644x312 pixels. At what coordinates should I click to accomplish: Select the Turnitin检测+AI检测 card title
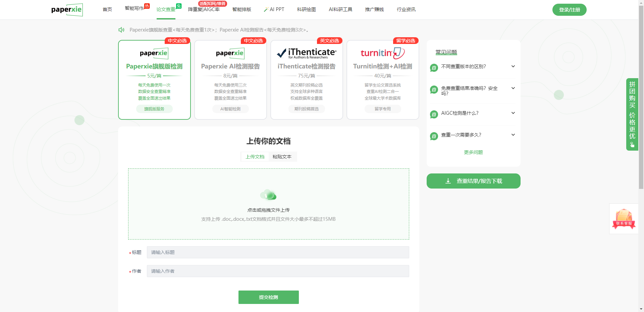pyautogui.click(x=383, y=66)
